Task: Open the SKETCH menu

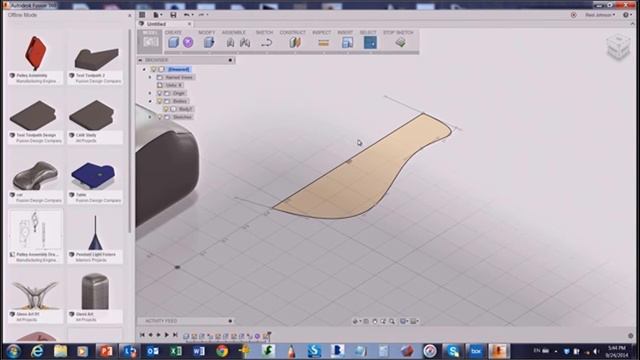Action: tap(264, 32)
